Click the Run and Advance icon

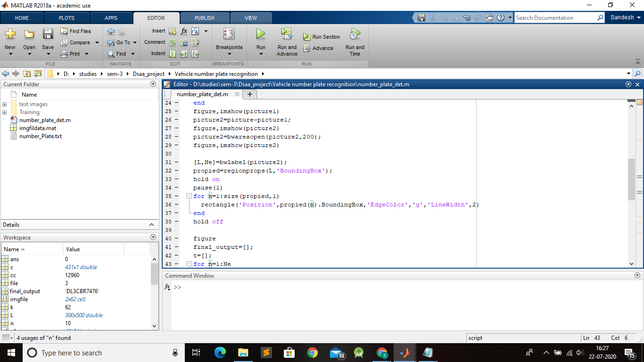point(287,34)
